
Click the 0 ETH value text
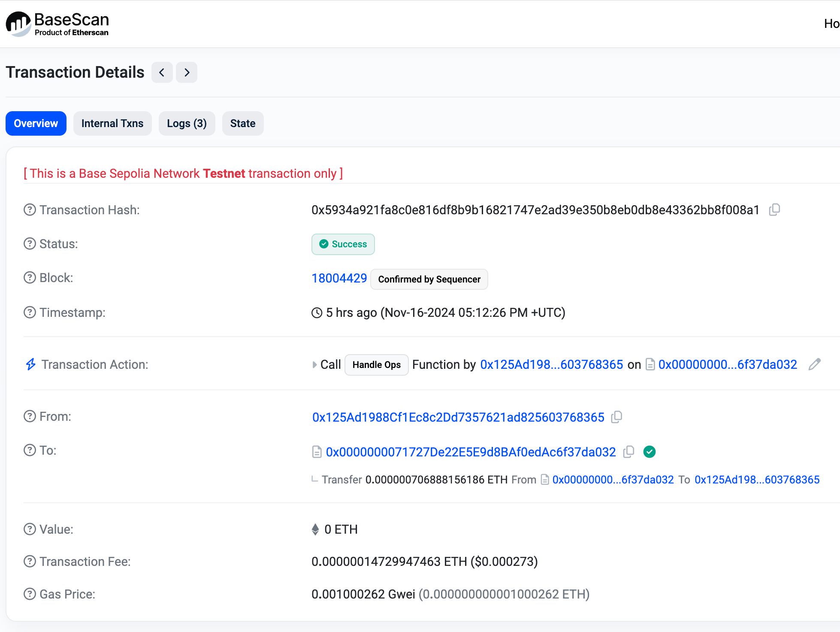[341, 529]
